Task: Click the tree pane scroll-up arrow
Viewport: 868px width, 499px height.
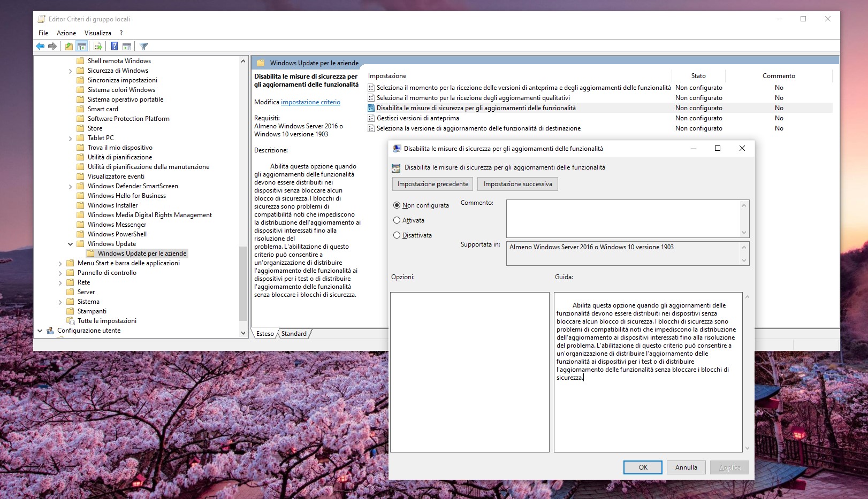Action: 243,60
